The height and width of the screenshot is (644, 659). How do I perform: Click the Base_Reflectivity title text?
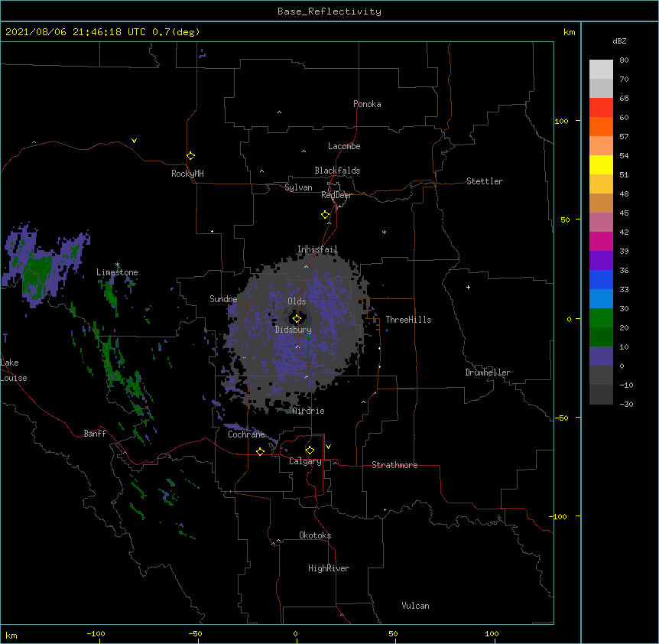[329, 11]
